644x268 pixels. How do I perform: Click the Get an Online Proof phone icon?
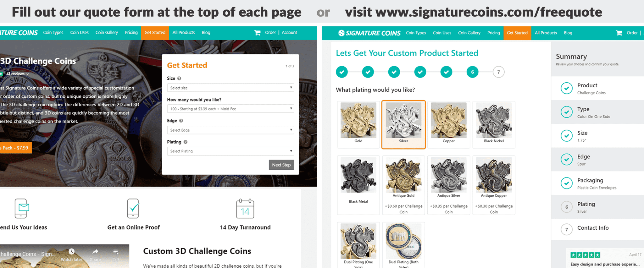[x=133, y=208]
